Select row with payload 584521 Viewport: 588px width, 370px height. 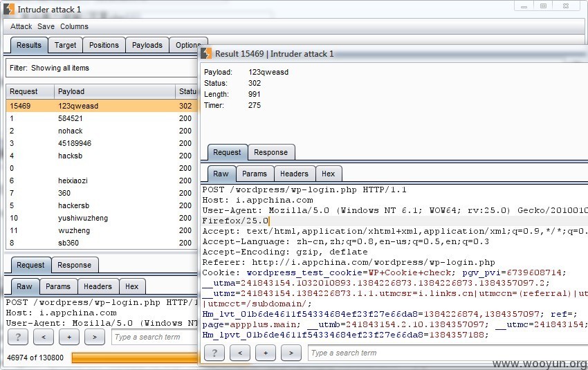point(102,118)
